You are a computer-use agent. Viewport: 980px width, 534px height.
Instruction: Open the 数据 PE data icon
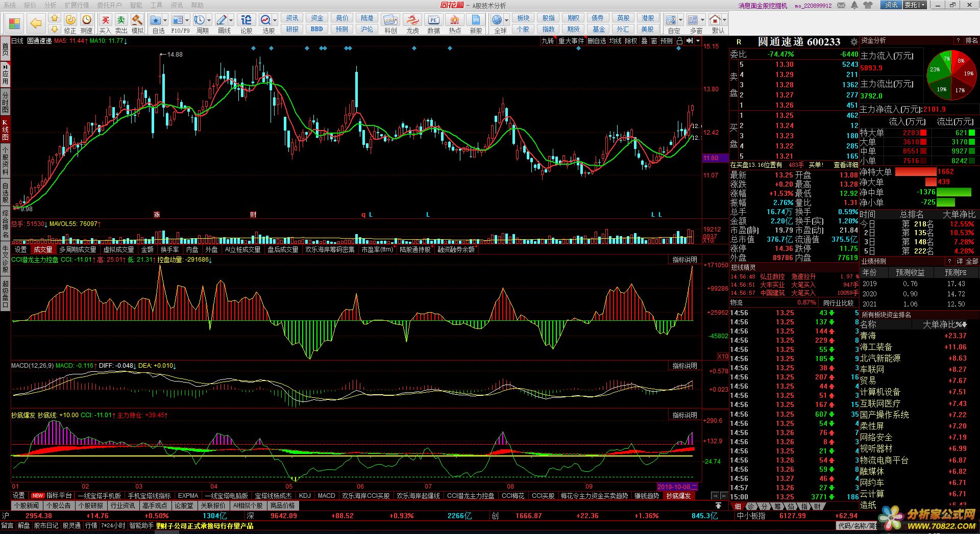[433, 23]
